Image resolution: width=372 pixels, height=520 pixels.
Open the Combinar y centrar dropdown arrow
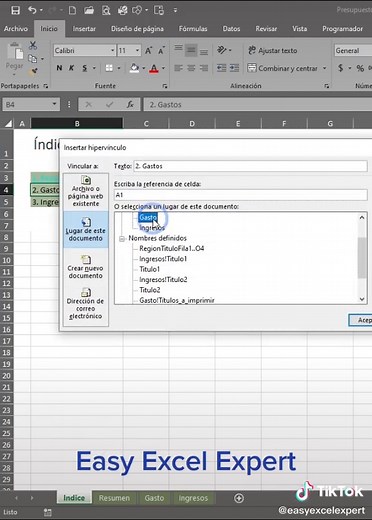324,68
